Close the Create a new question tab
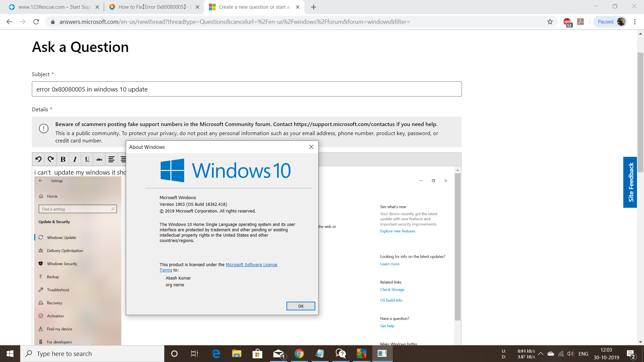The image size is (644, 362). (298, 7)
